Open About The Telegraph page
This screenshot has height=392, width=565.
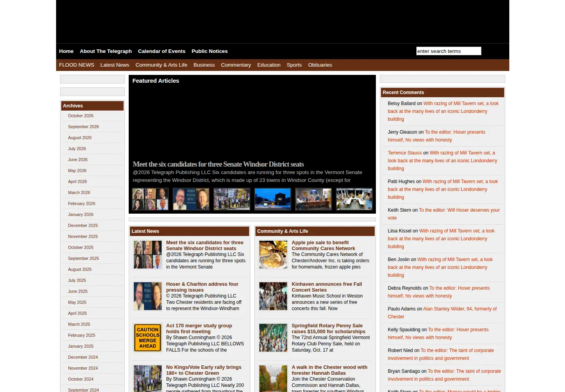pyautogui.click(x=106, y=51)
